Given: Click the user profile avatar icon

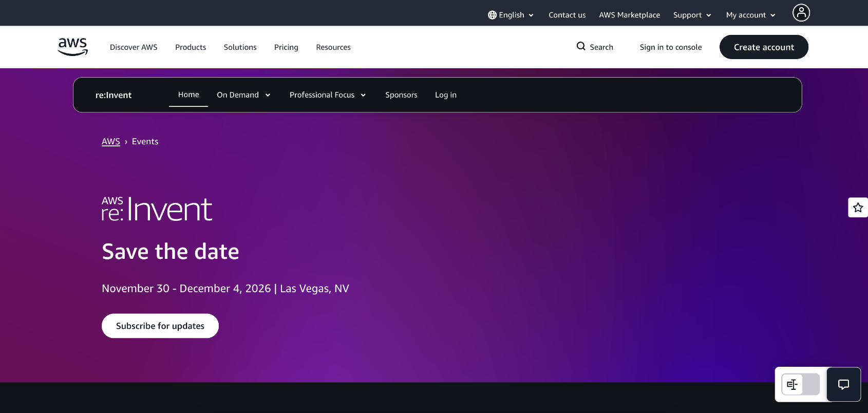Looking at the screenshot, I should (x=801, y=13).
